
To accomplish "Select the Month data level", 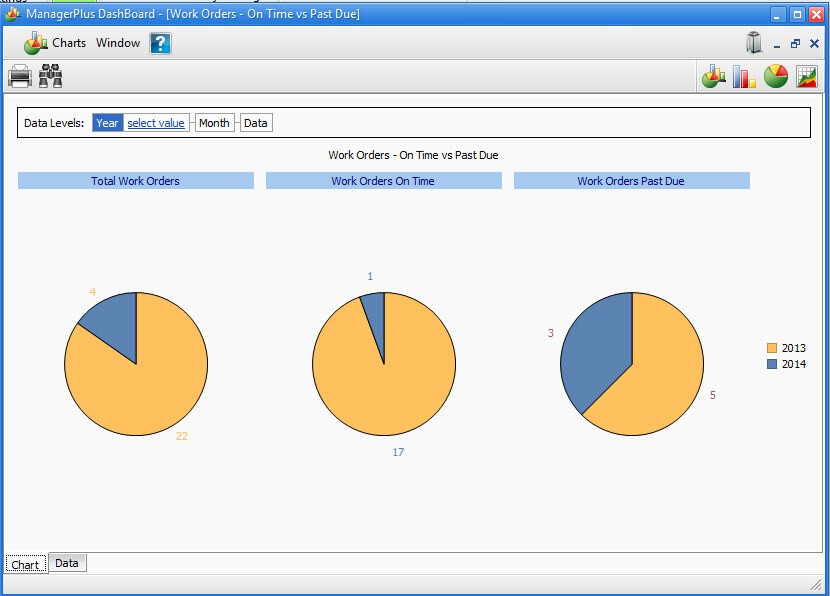I will pos(214,123).
